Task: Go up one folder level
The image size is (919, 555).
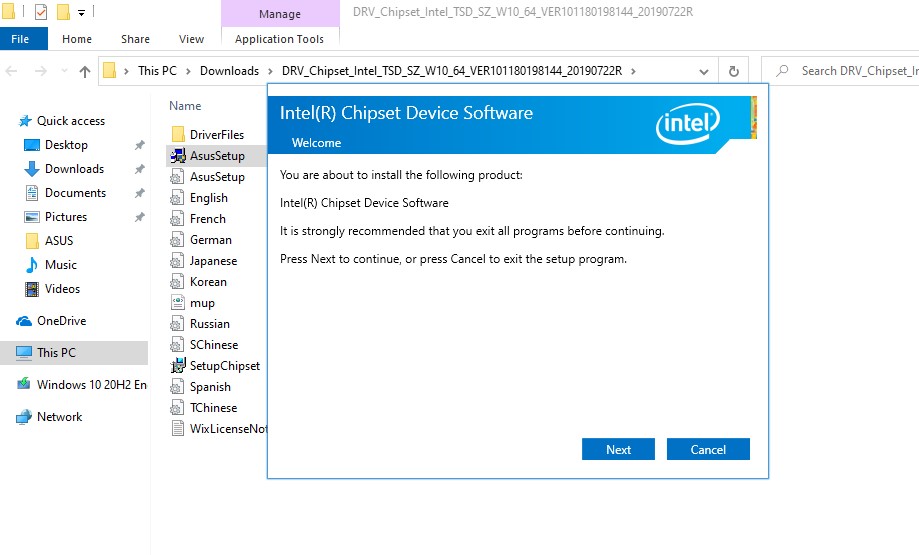Action: [x=85, y=71]
